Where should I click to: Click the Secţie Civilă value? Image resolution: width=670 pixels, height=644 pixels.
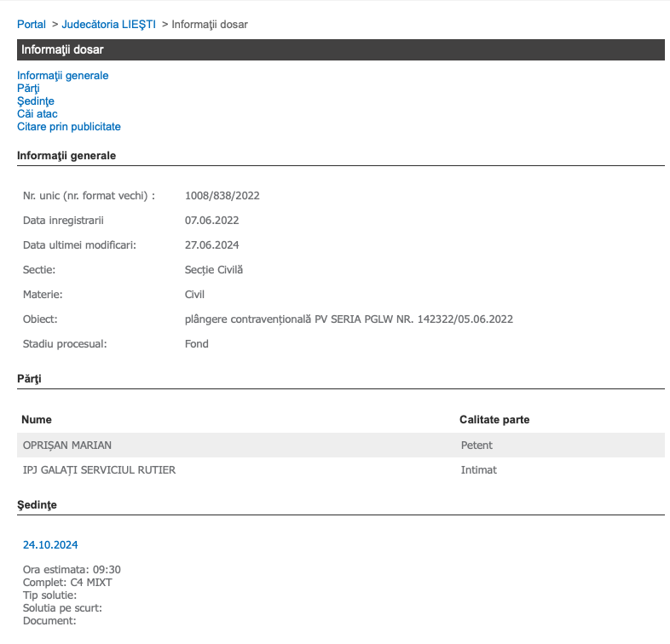[x=214, y=270]
